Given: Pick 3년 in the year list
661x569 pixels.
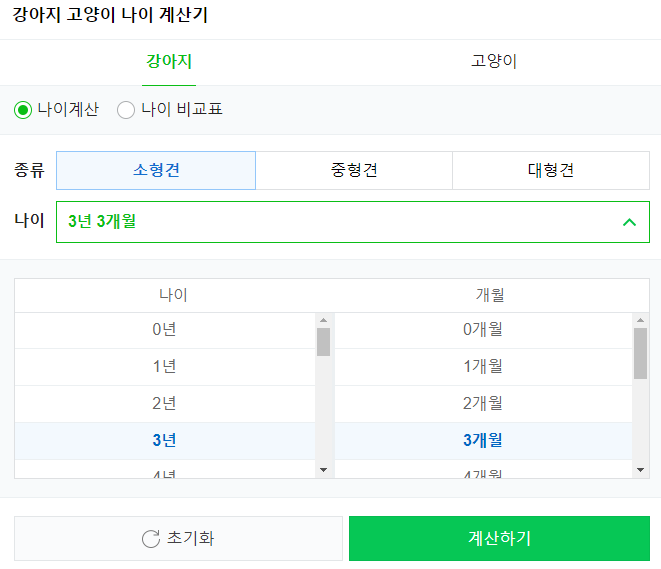Looking at the screenshot, I should [x=165, y=441].
